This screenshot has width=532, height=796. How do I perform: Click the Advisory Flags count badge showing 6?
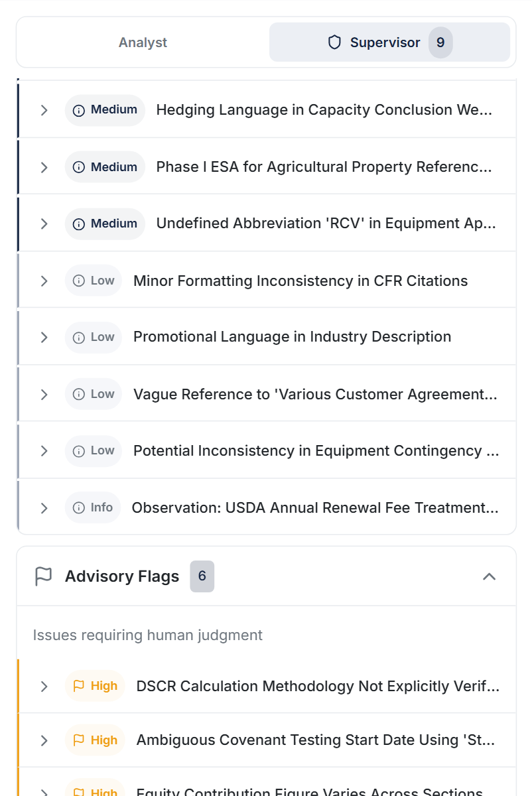point(202,576)
